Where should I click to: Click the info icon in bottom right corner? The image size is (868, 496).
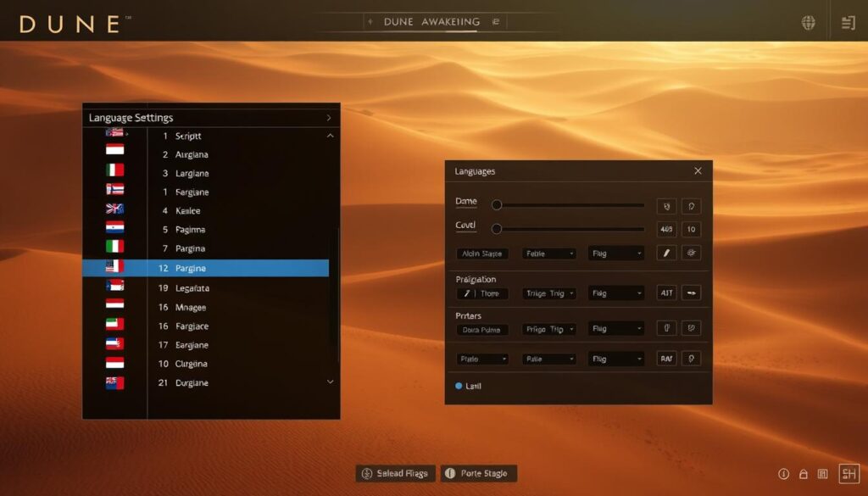point(783,474)
